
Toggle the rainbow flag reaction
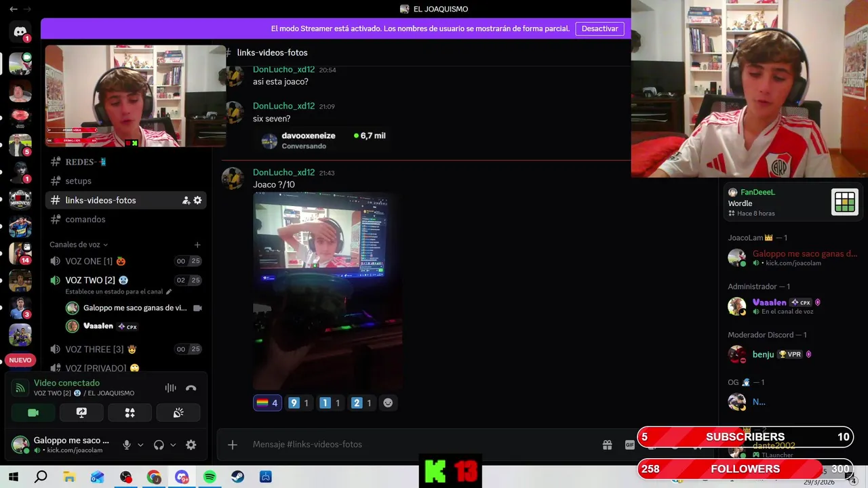pyautogui.click(x=267, y=403)
